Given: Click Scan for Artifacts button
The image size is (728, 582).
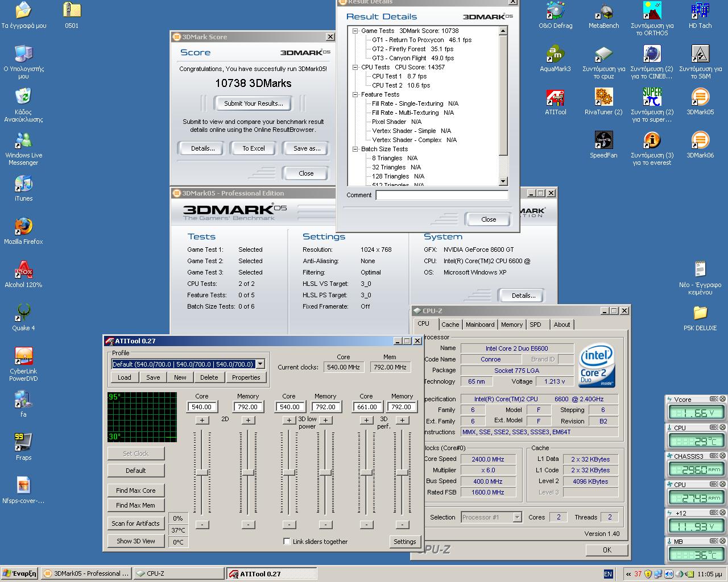Looking at the screenshot, I should coord(136,523).
